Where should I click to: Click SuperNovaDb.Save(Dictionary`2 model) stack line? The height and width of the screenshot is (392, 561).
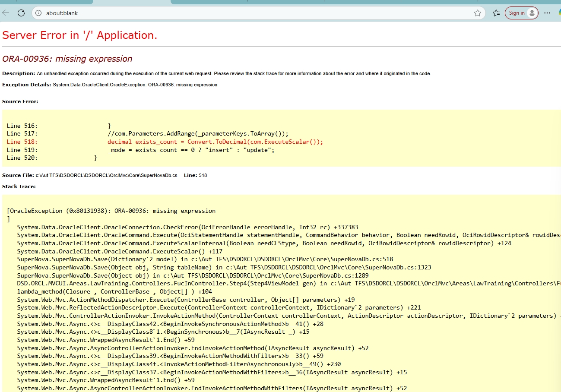coord(205,259)
